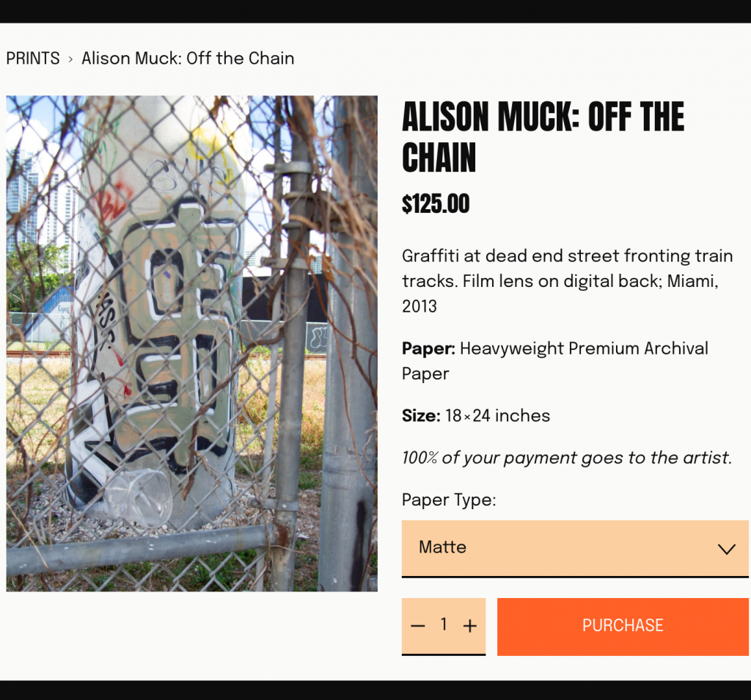Increase quantity with the plus icon

[470, 626]
